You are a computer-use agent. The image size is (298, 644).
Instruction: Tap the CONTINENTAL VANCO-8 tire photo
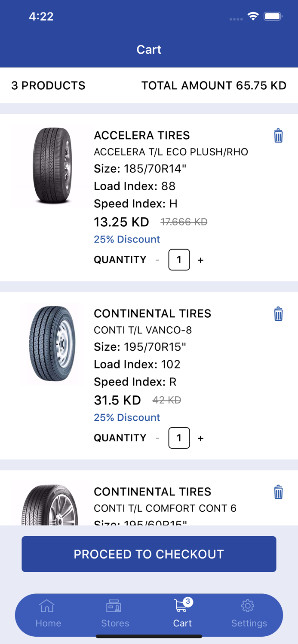coord(52,343)
